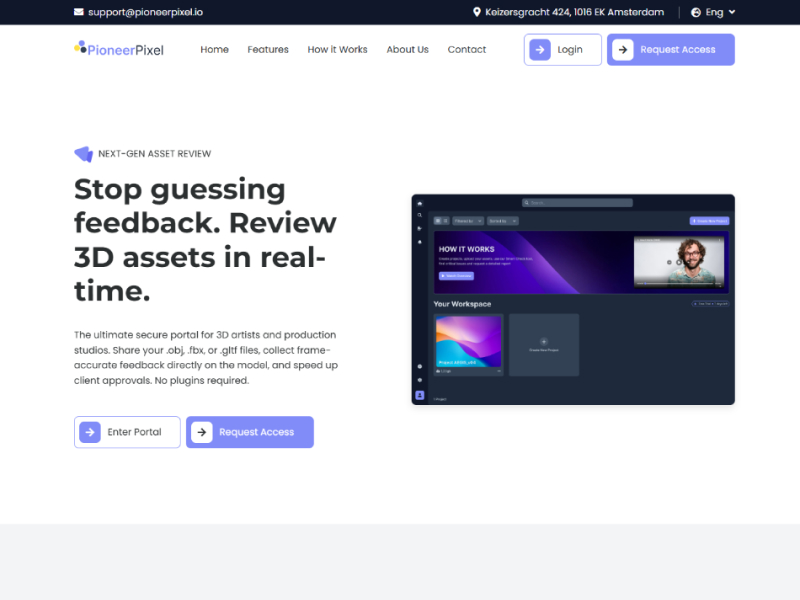Click the purple megaphone icon by Next-Gen Asset Review
This screenshot has height=600, width=800.
[x=84, y=154]
